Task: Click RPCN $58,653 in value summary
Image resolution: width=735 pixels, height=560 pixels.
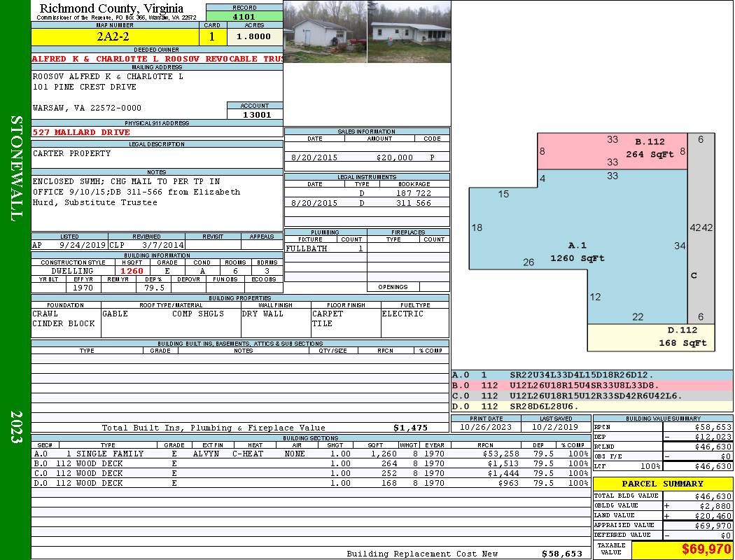Action: [713, 428]
